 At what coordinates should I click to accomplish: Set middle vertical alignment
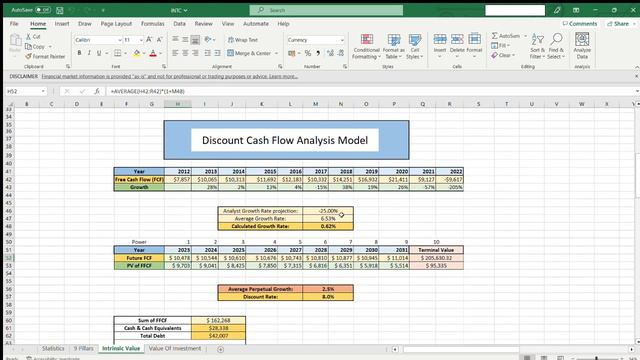tap(185, 39)
